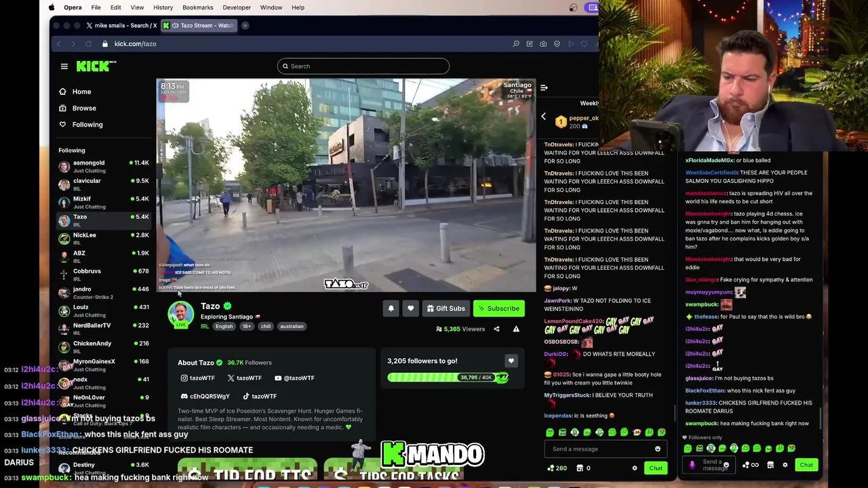Image resolution: width=868 pixels, height=488 pixels.
Task: Open chat settings gear in Kick chat
Action: [x=635, y=468]
